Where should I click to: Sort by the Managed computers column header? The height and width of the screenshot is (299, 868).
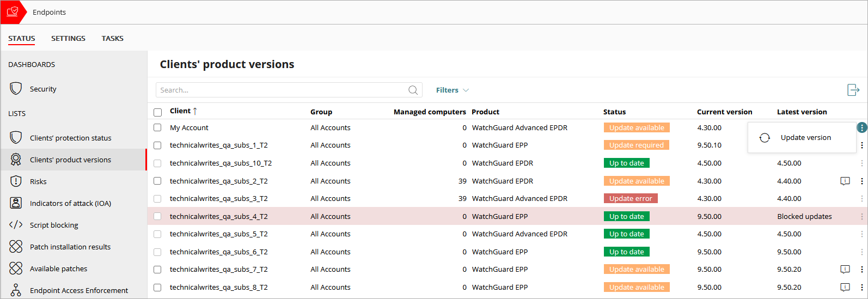430,112
